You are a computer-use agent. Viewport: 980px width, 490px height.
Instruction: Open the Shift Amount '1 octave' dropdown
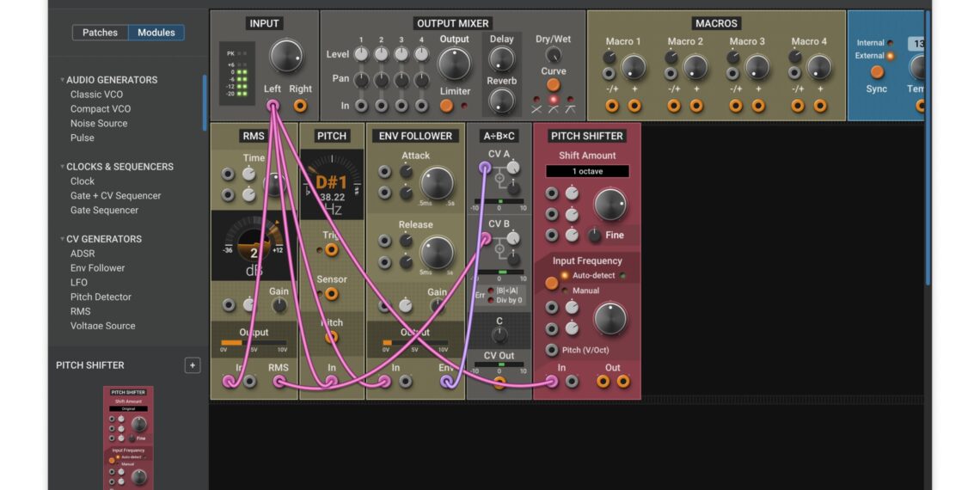click(x=587, y=171)
